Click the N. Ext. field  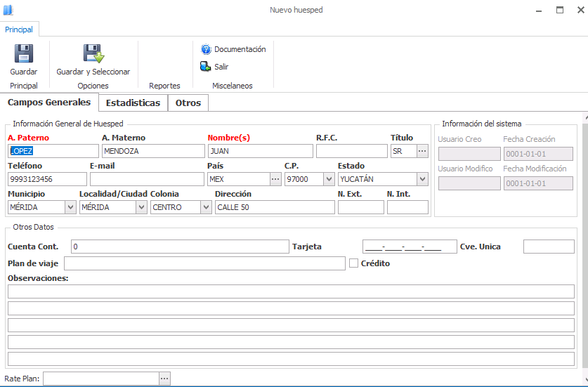tap(361, 207)
